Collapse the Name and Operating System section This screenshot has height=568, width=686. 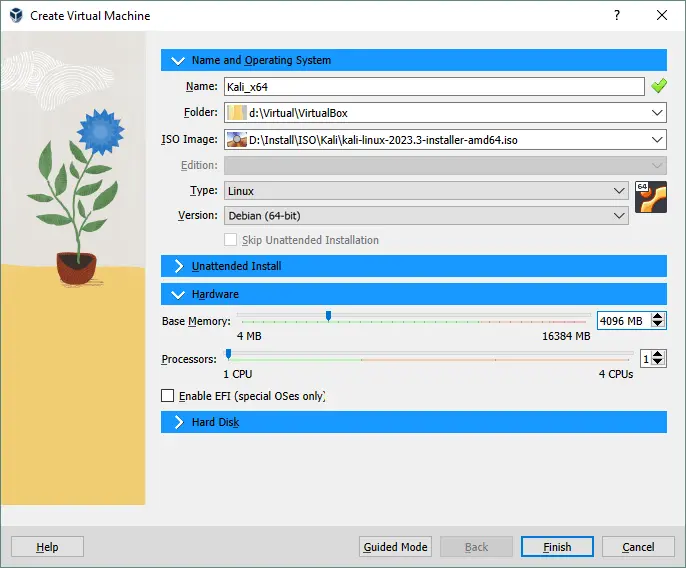pos(178,60)
